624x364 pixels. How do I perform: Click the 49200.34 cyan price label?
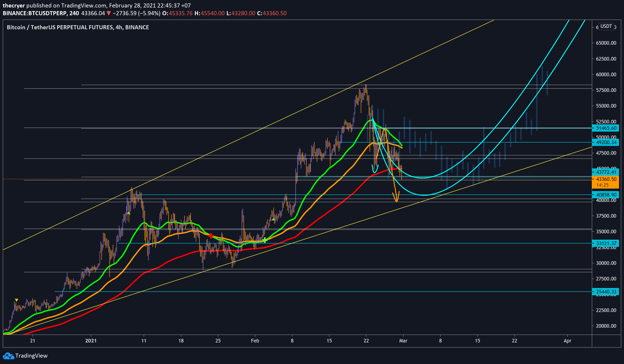pyautogui.click(x=605, y=142)
